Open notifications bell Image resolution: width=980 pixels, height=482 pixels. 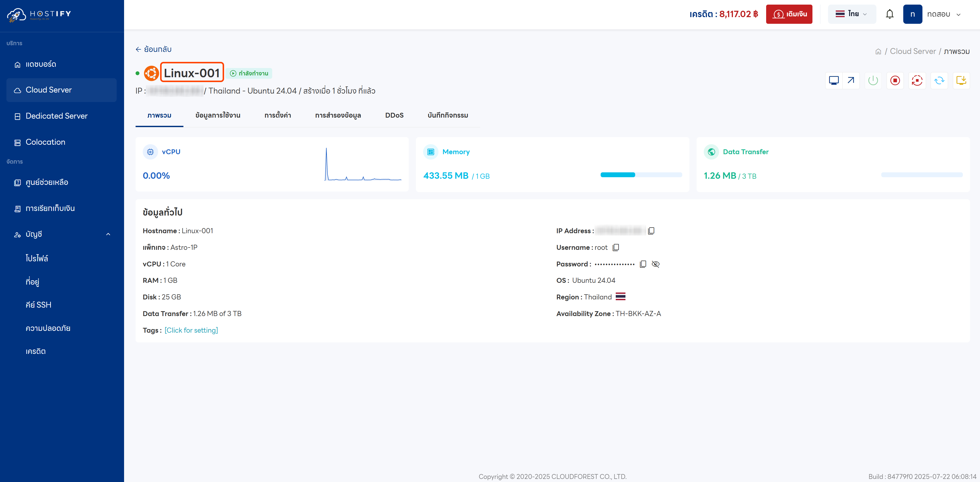click(x=889, y=14)
